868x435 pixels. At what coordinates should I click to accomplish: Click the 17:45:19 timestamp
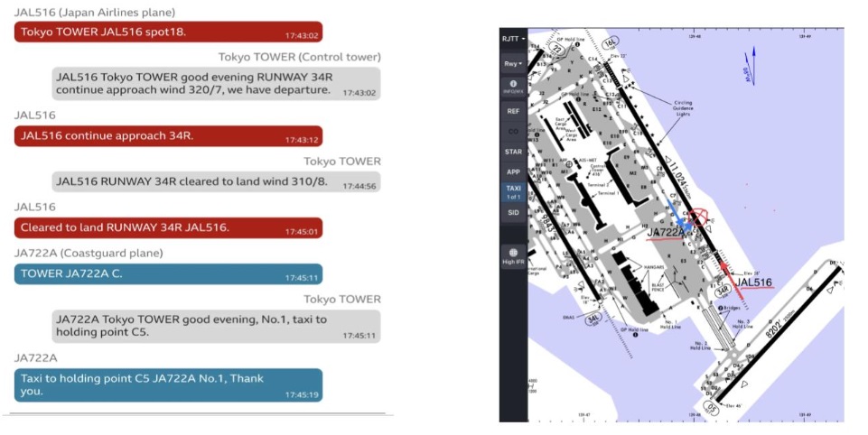pyautogui.click(x=302, y=395)
